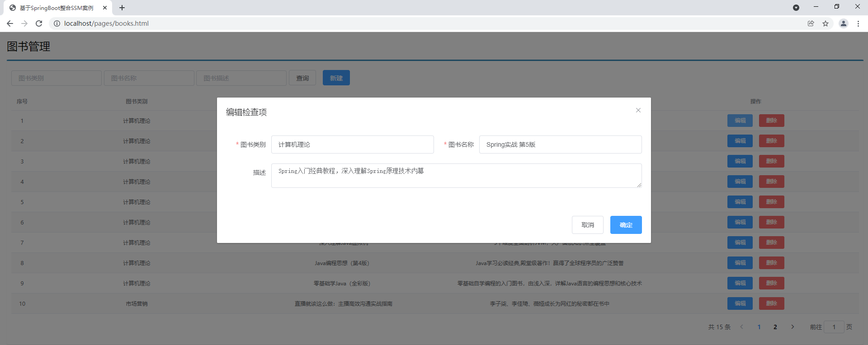Go to page 2 in pagination

tap(775, 327)
